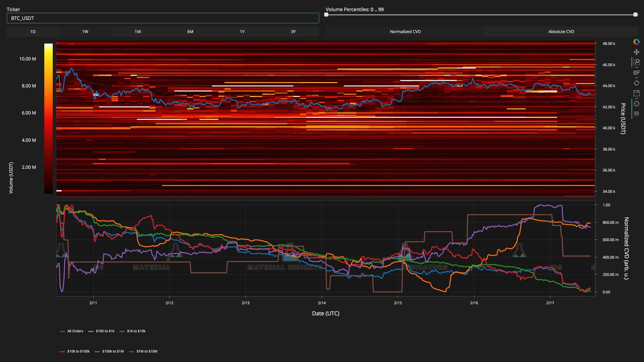The image size is (644, 362).
Task: Click the Volume Percentiles right slider handle
Action: [635, 15]
